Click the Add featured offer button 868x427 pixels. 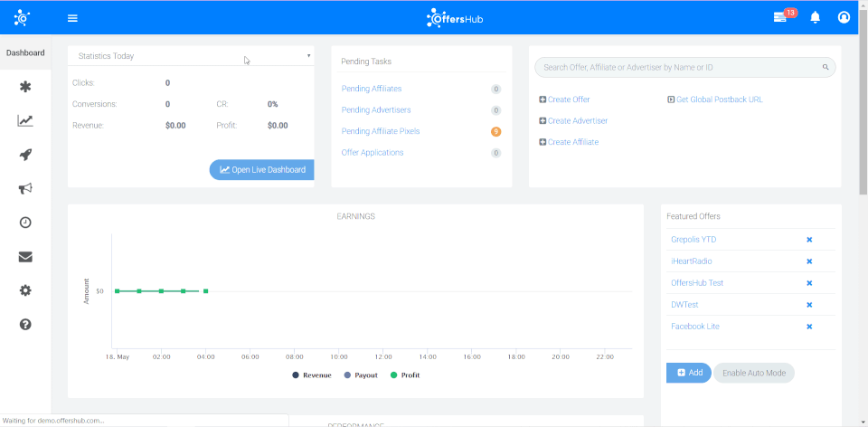[689, 373]
